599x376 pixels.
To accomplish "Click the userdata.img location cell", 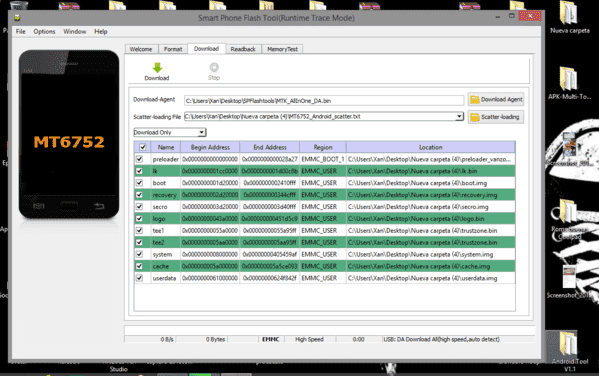I will click(x=431, y=278).
